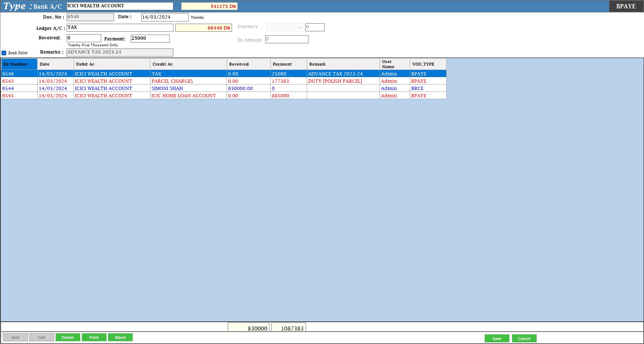Click the Ledger A/C field containing TAX
Image resolution: width=644 pixels, height=344 pixels.
coord(120,28)
